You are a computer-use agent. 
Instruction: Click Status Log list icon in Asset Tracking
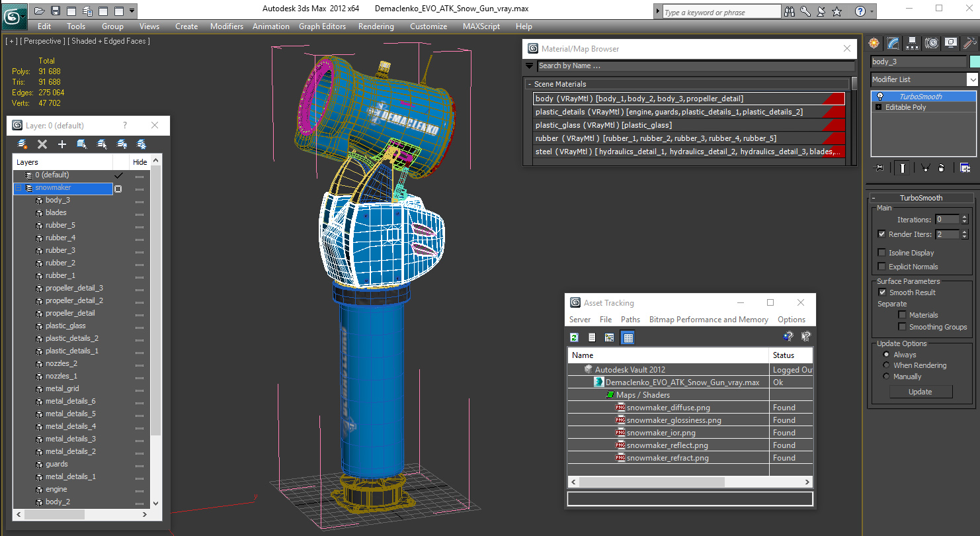point(592,337)
